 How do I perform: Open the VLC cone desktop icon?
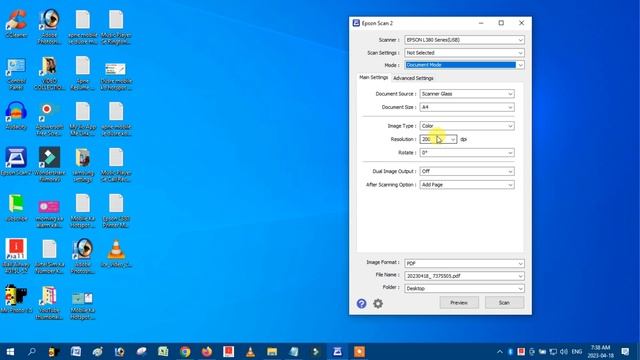(x=116, y=253)
